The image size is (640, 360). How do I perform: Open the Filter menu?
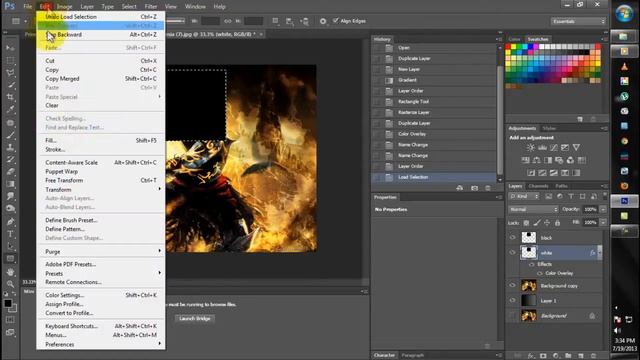click(x=151, y=7)
